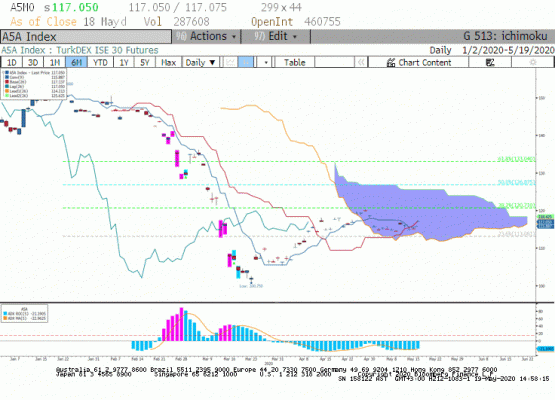Click the Table button

click(x=294, y=63)
